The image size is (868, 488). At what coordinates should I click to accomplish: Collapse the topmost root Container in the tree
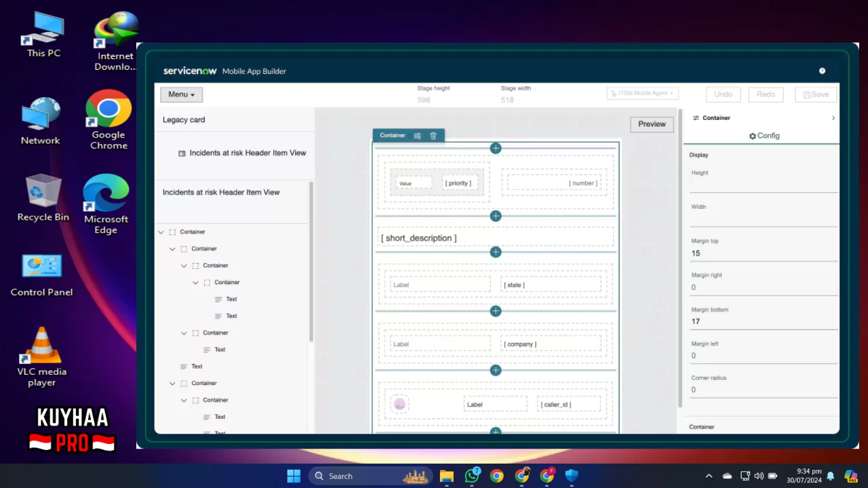[161, 232]
